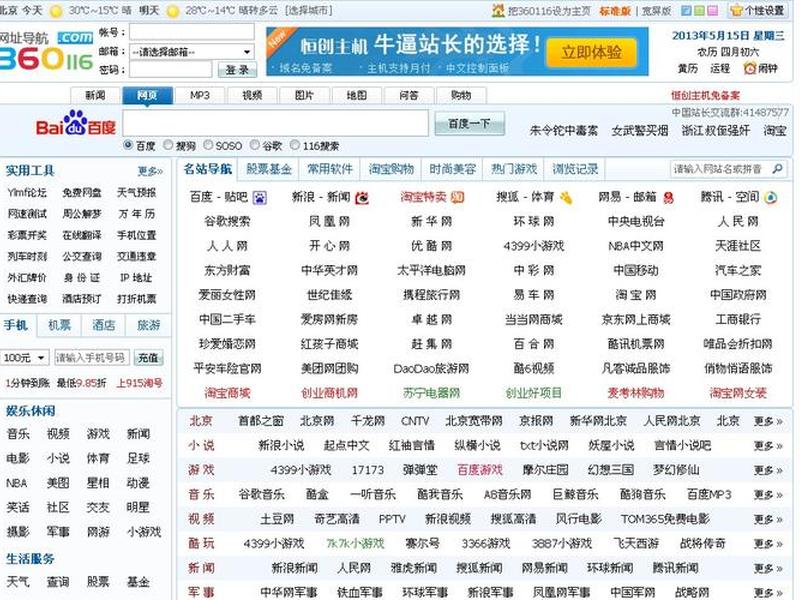Open the 机票 tab in booking panel
The width and height of the screenshot is (800, 600).
(x=60, y=325)
